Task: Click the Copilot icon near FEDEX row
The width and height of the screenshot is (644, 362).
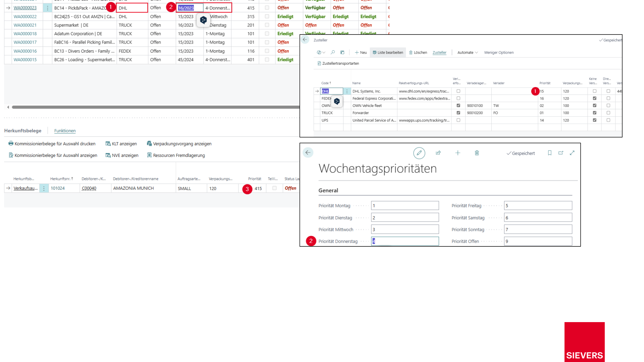Action: (x=337, y=101)
